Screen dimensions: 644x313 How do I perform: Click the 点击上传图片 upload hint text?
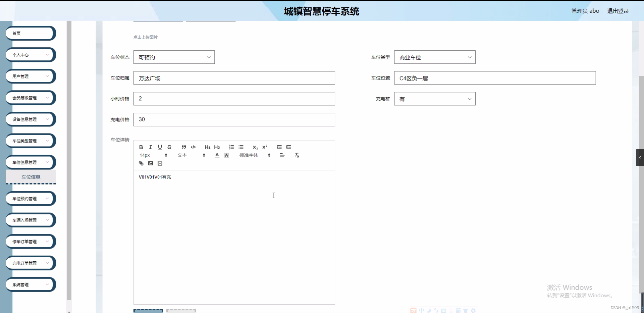145,37
